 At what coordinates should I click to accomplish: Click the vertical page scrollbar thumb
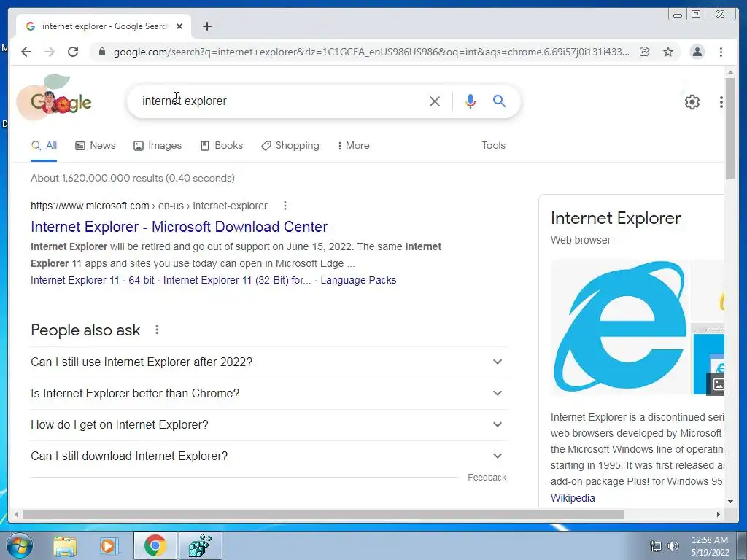pos(730,128)
